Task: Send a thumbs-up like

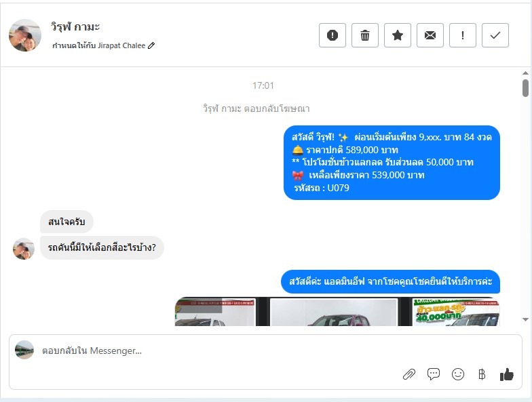Action: (x=506, y=374)
